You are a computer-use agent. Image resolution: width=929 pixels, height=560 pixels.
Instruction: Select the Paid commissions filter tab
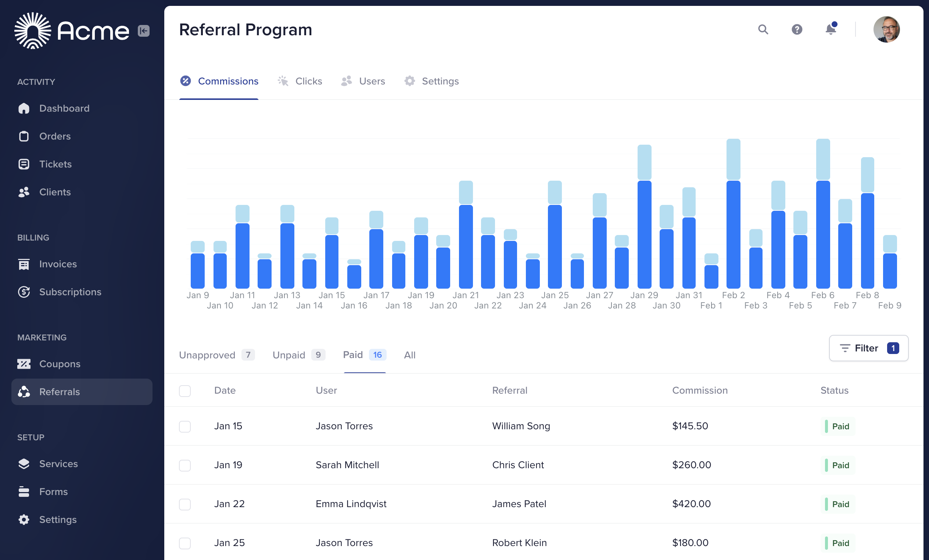click(x=365, y=355)
